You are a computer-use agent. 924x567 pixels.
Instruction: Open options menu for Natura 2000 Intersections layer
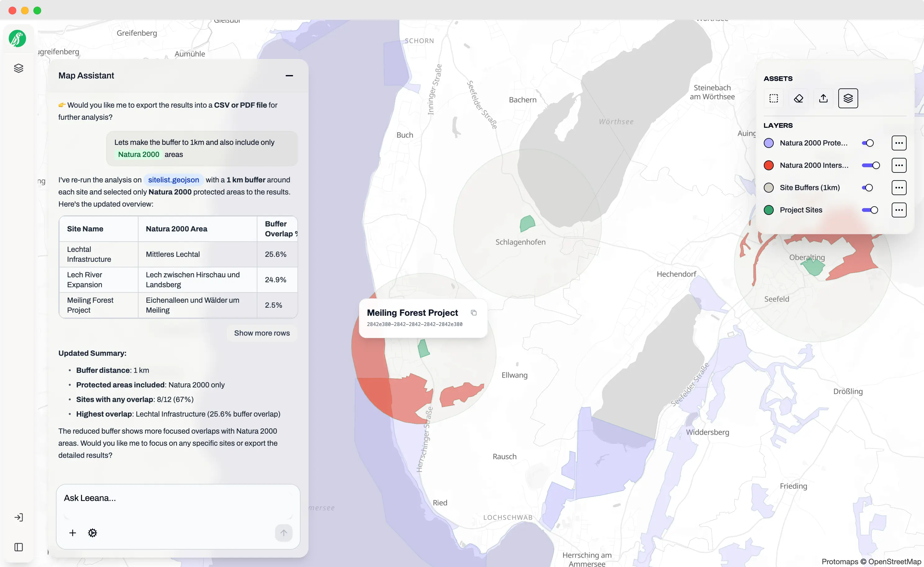(899, 165)
